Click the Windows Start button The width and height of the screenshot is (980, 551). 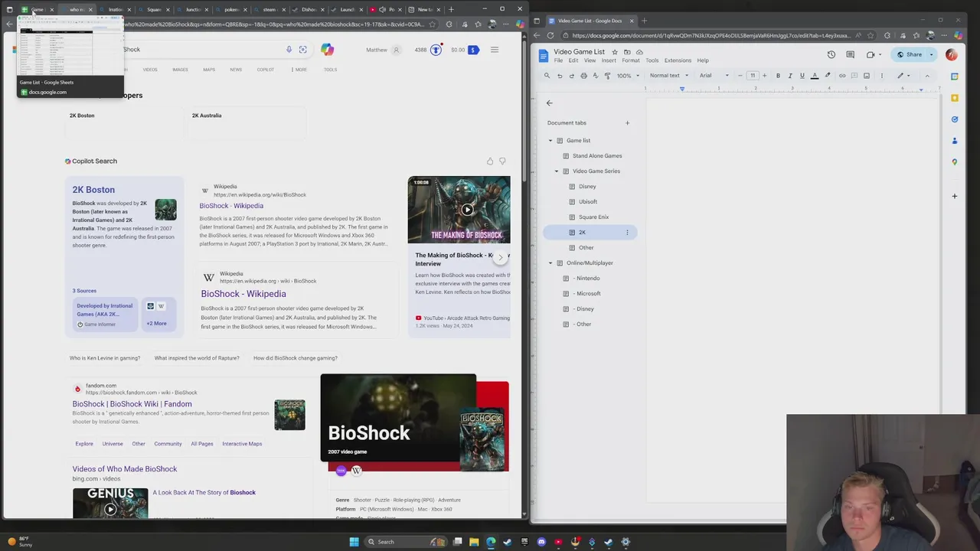click(x=354, y=542)
